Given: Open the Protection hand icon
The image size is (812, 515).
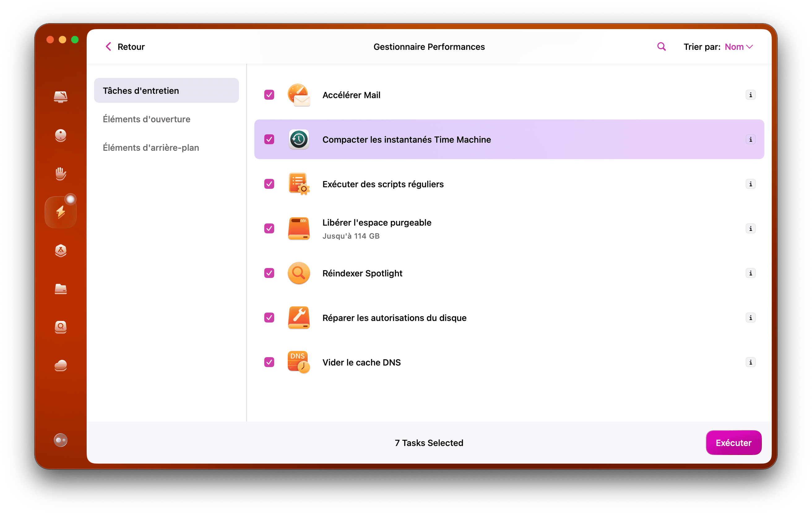Looking at the screenshot, I should tap(61, 174).
